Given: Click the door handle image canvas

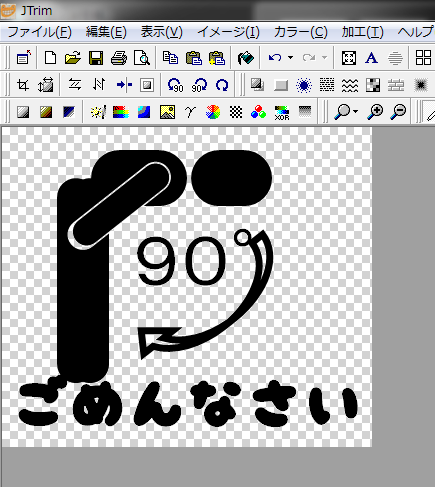Looking at the screenshot, I should 187,287.
